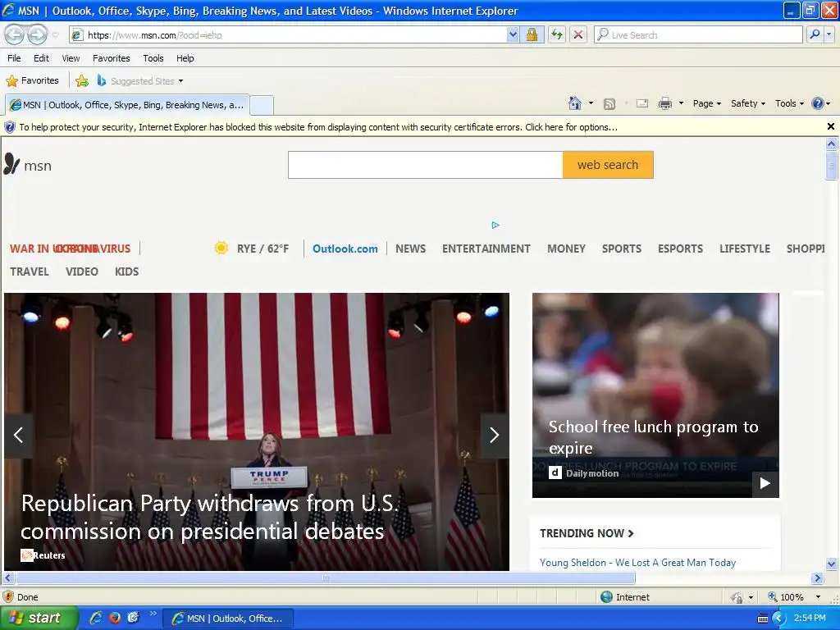
Task: Click the browser Forward arrow button
Action: coord(37,34)
